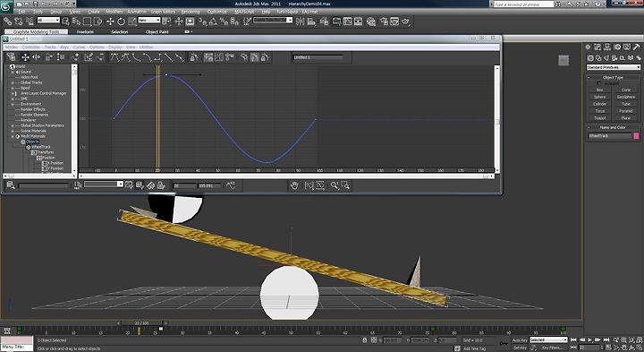Click the Zoom magnifier in curve editor navigation
The width and height of the screenshot is (644, 352).
(x=335, y=186)
